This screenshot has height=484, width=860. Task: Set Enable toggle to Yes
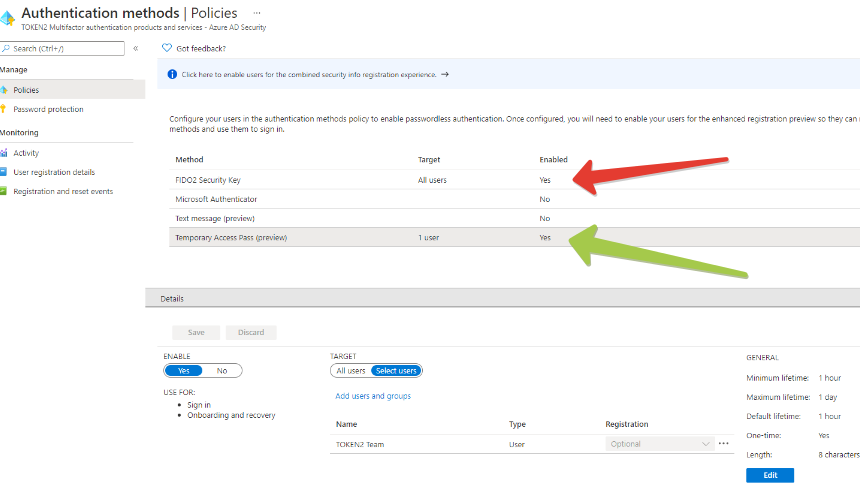184,371
